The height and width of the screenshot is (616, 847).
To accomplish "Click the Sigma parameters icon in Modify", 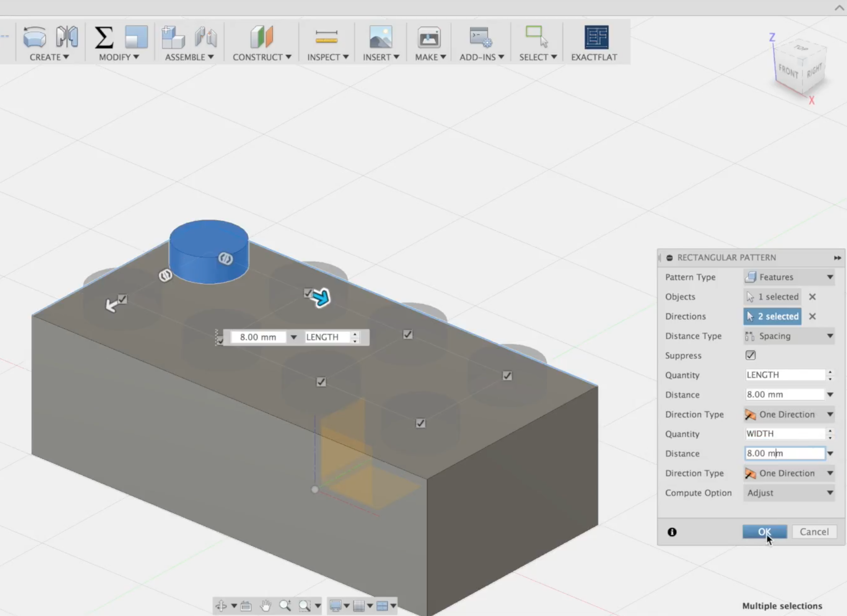I will pos(104,37).
